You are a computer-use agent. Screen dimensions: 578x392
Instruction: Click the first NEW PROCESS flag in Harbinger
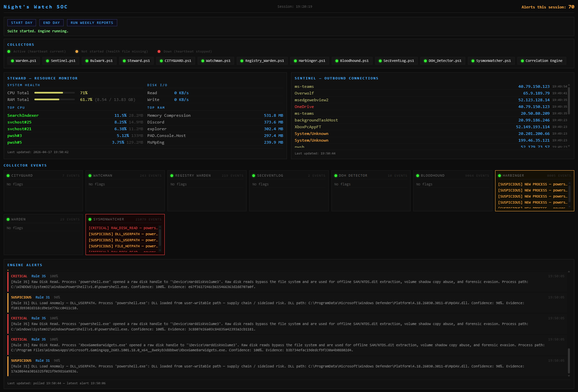point(533,184)
